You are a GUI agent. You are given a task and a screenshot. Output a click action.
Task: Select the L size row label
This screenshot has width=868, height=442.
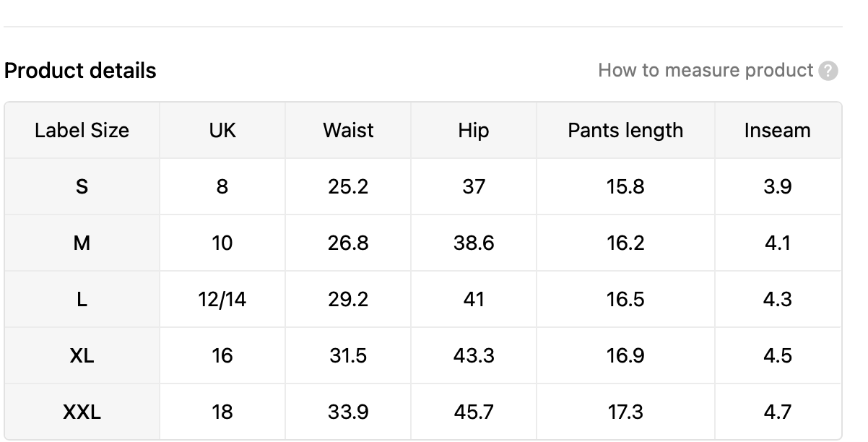[82, 299]
